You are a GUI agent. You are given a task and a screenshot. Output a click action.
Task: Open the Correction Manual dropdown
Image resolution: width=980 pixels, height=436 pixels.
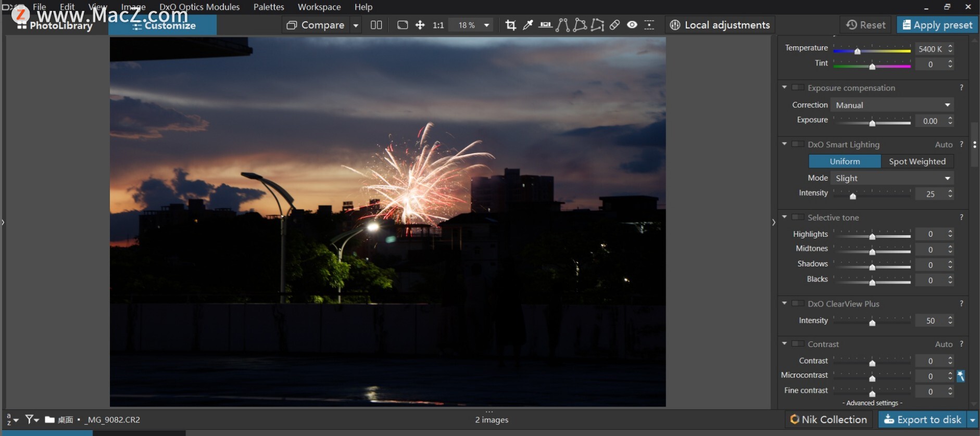(892, 105)
